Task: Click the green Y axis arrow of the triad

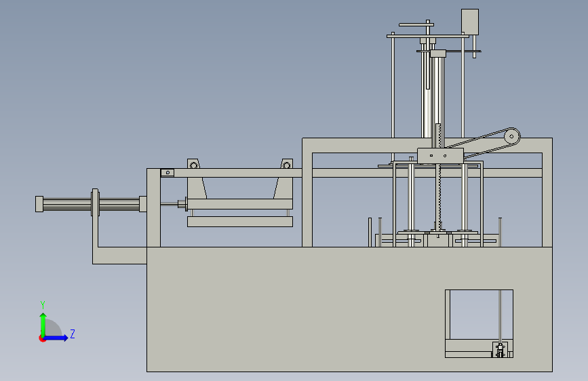Action: click(43, 325)
